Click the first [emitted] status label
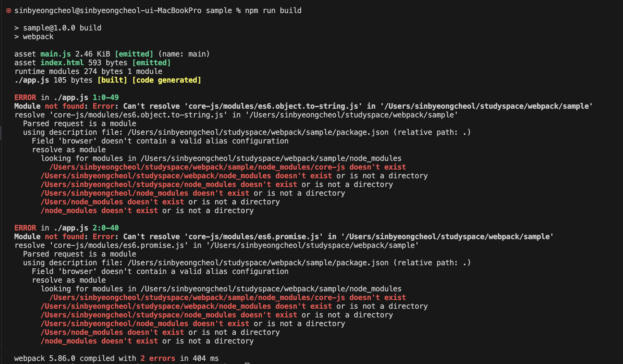This screenshot has width=623, height=364. point(134,54)
